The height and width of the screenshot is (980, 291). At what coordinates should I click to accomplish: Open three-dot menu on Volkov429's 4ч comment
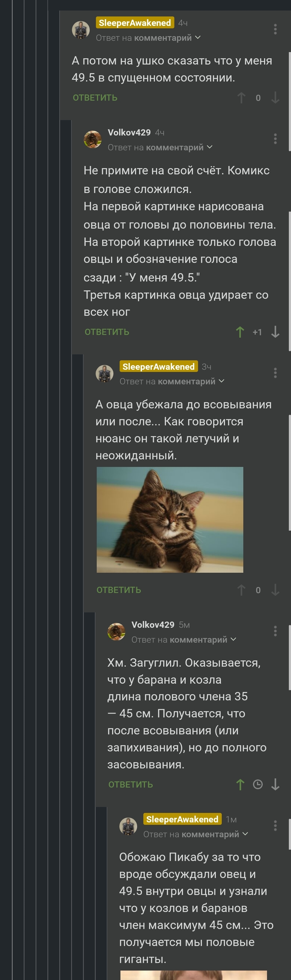(275, 139)
